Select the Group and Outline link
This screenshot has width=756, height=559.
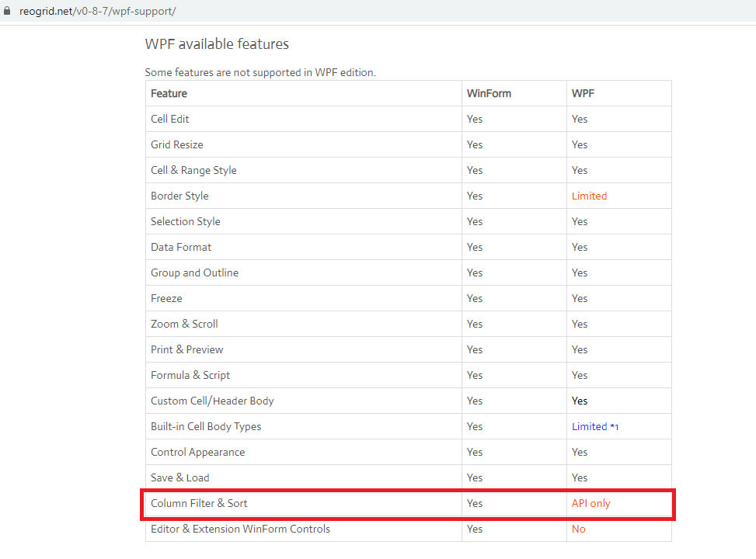(194, 273)
